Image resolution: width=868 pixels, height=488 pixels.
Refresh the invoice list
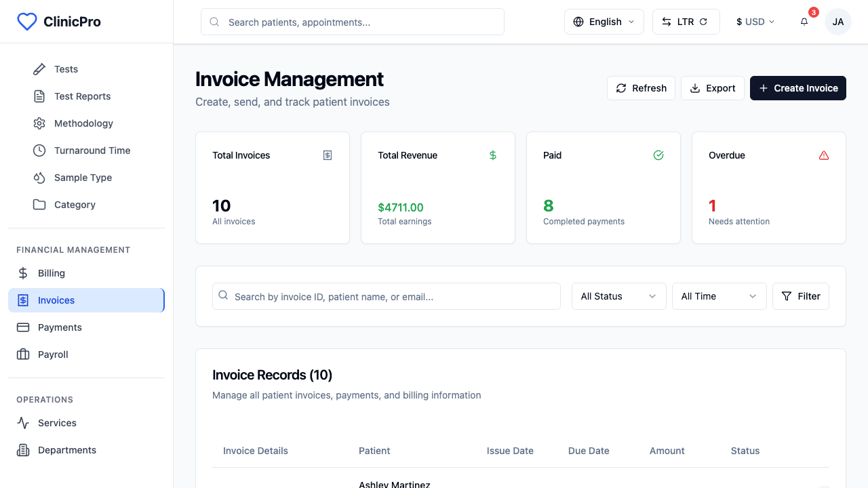click(x=641, y=88)
